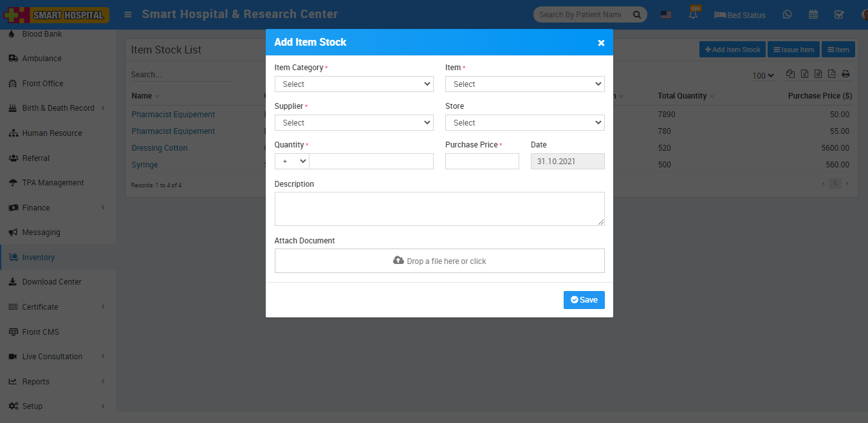Click the Issue Item button
Image resolution: width=868 pixels, height=423 pixels.
point(793,50)
